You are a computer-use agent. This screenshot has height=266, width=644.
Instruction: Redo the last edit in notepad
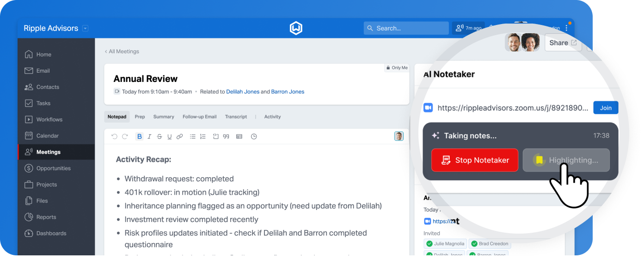125,136
